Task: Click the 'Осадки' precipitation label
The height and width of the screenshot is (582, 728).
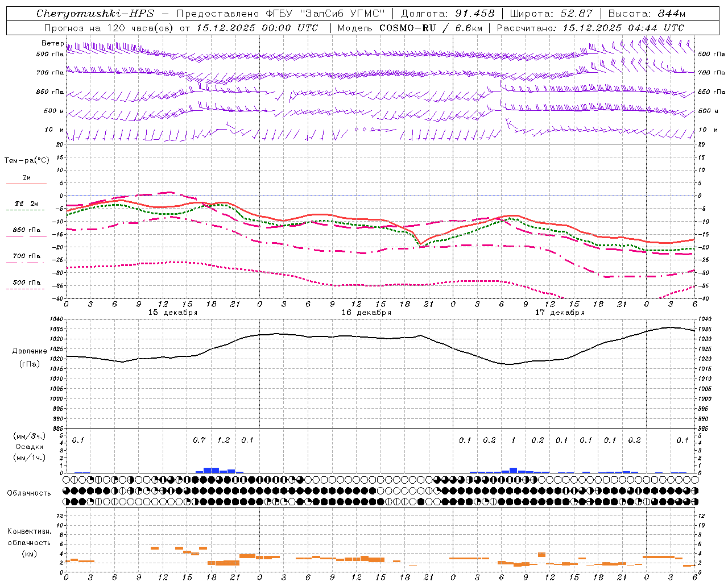Action: tap(29, 447)
